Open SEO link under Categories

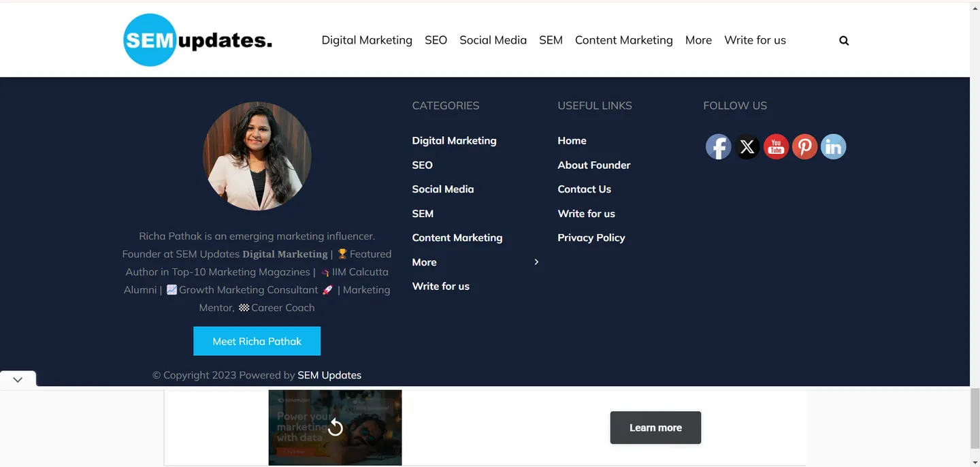pos(422,165)
